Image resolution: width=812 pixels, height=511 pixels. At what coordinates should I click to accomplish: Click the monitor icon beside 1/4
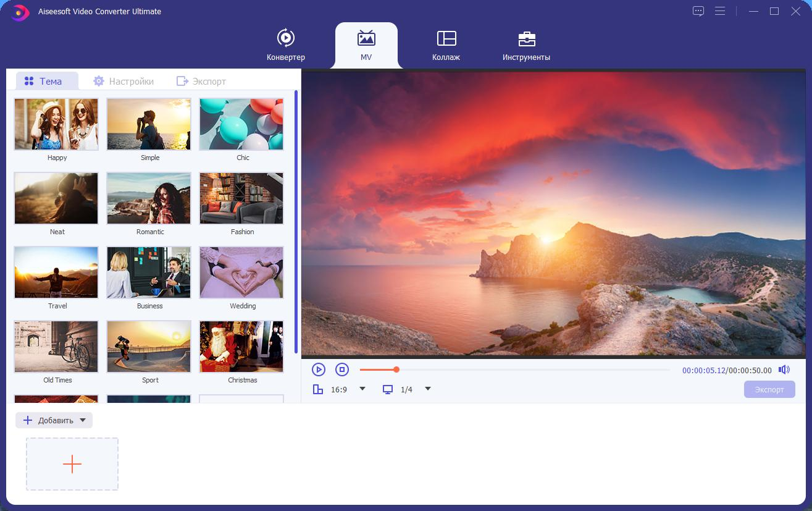[388, 389]
